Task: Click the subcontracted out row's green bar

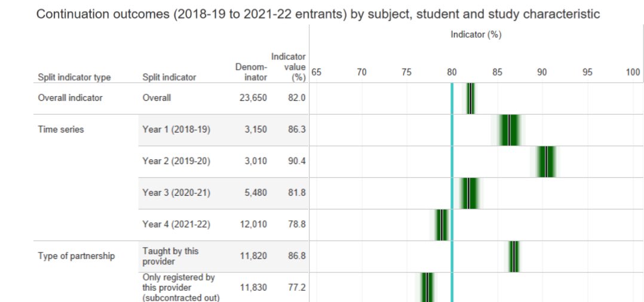Action: 427,287
